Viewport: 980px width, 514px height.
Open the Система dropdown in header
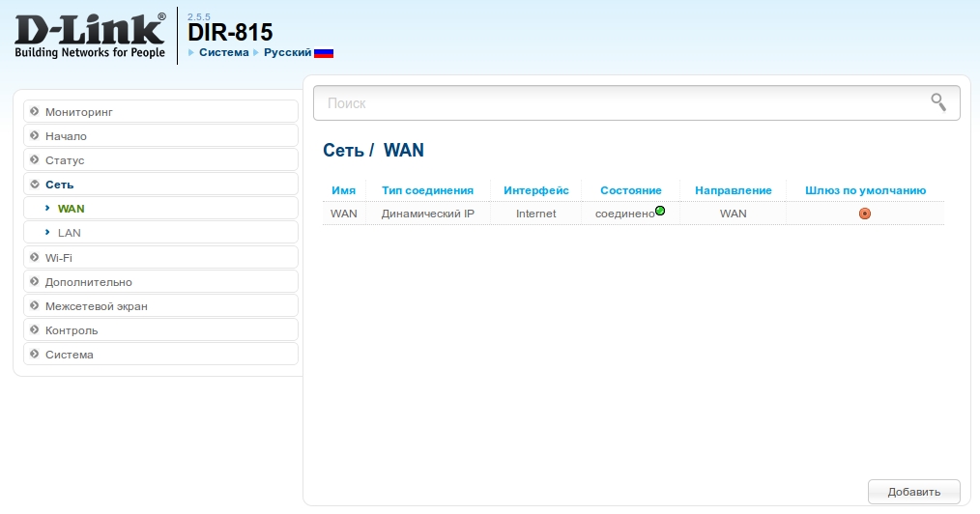coord(223,52)
